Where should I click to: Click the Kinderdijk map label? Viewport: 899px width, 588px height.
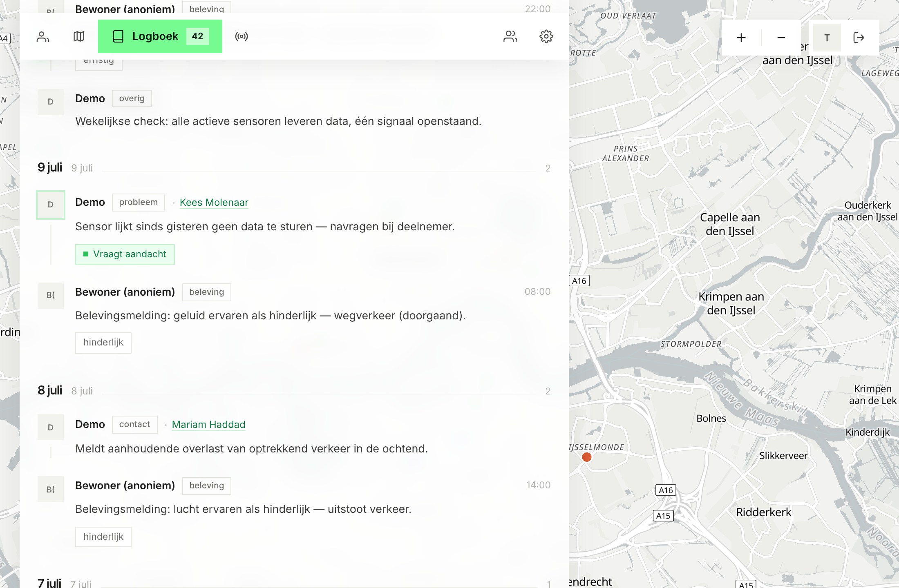tap(868, 432)
